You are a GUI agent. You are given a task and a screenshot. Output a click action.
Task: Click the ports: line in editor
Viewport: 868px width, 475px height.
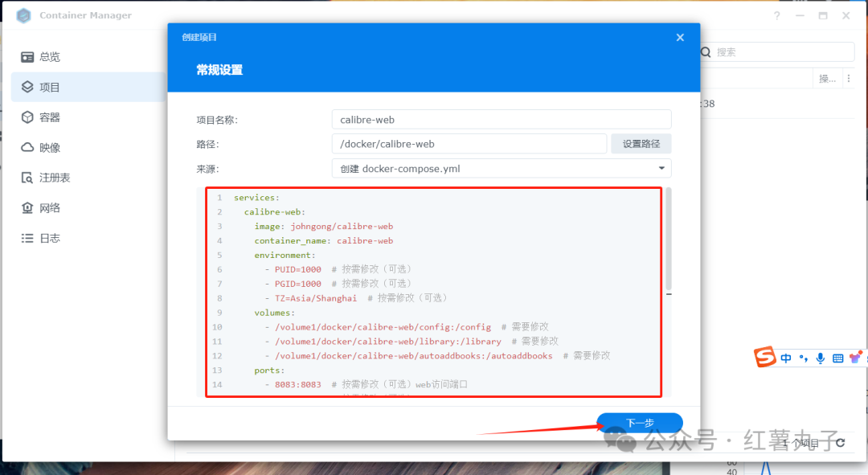tap(269, 370)
